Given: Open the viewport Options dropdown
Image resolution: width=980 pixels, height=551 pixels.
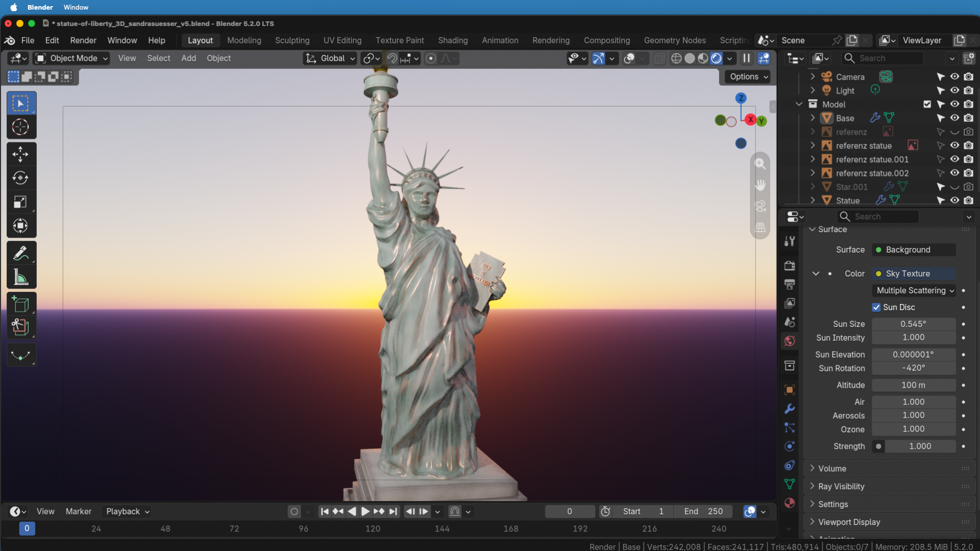Looking at the screenshot, I should [748, 77].
